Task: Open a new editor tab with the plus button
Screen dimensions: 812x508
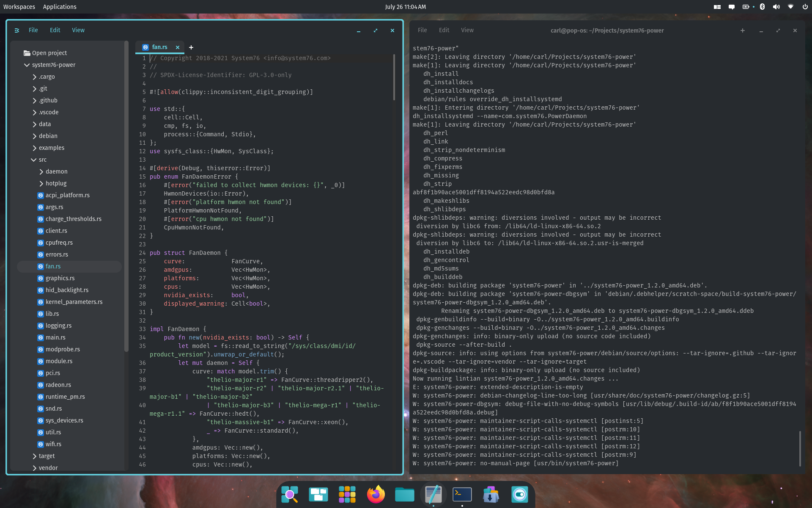Action: [191, 47]
